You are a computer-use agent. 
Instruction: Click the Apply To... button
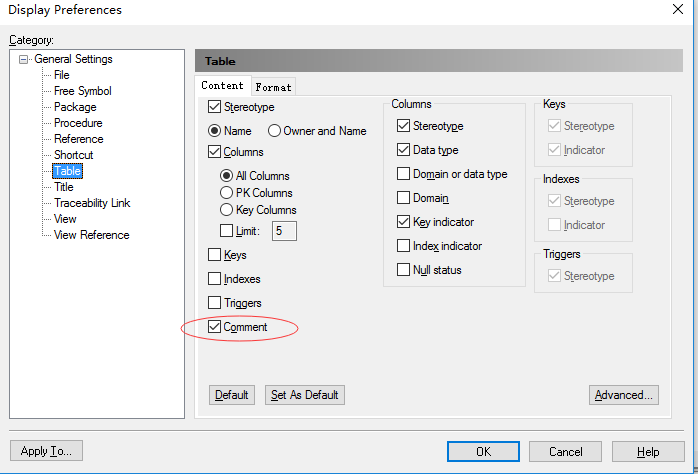[46, 451]
